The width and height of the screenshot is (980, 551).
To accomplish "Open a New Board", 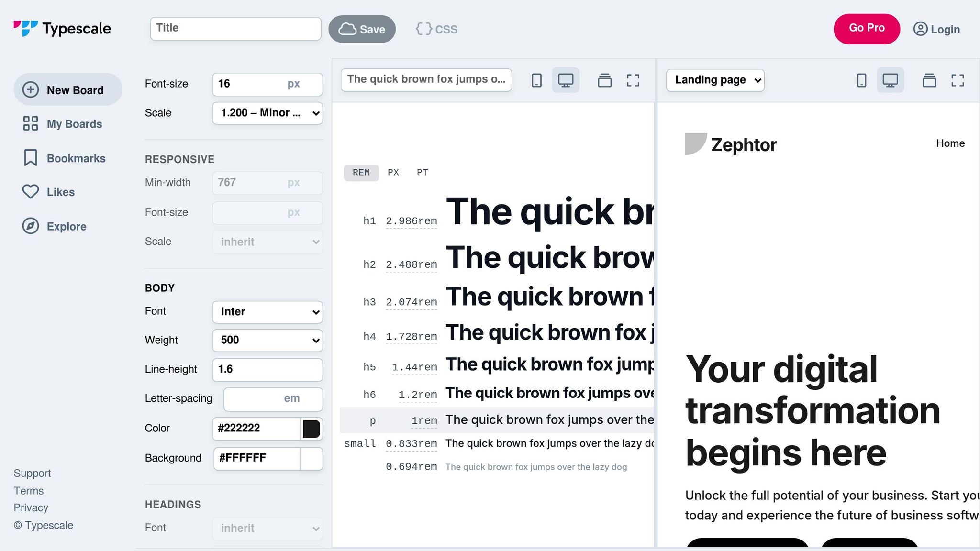I will pos(68,89).
